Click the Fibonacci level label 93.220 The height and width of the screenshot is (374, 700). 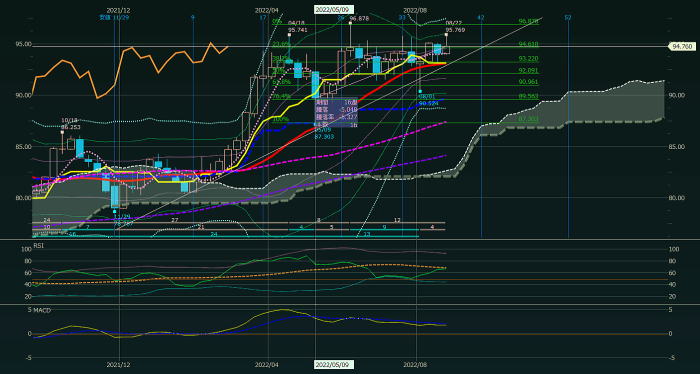528,58
